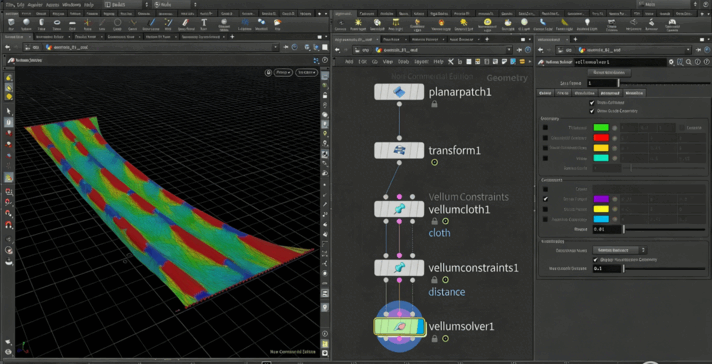712x364 pixels.
Task: Switch to the Advanced parameter tab
Action: [609, 93]
